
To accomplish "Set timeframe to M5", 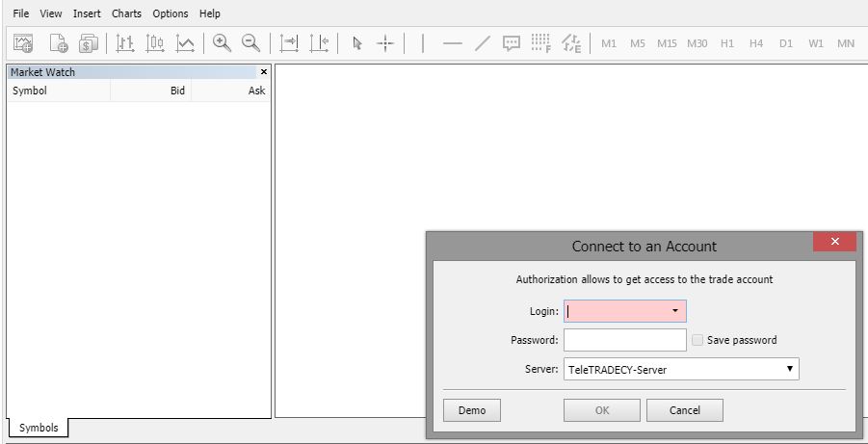I will pos(638,43).
